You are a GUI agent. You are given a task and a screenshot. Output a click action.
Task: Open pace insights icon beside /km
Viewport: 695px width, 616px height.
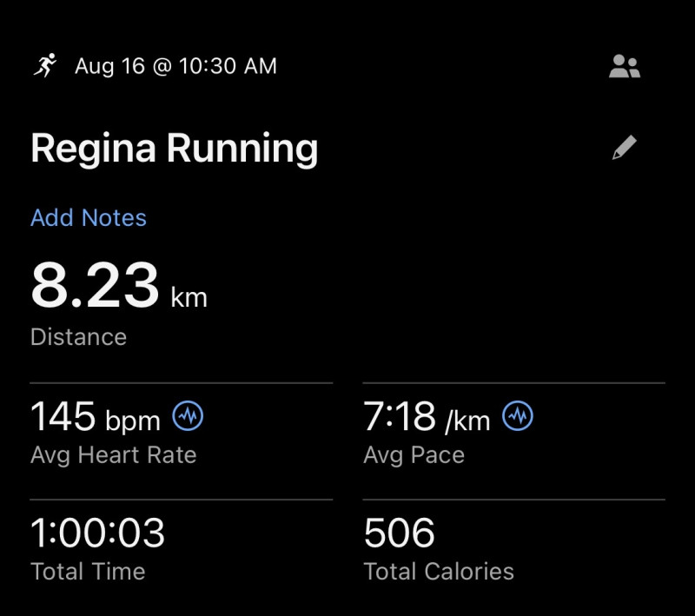tap(518, 417)
